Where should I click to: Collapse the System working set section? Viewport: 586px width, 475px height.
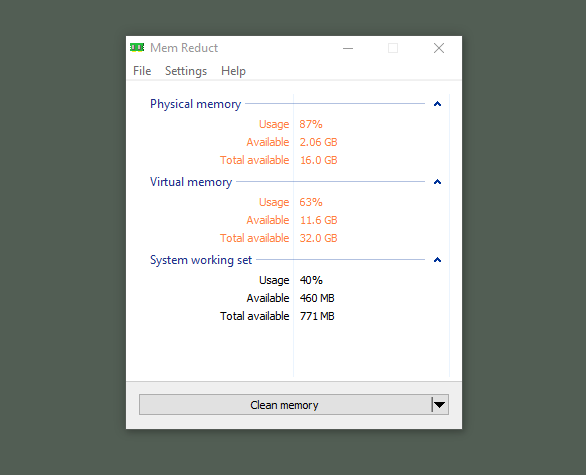[437, 260]
